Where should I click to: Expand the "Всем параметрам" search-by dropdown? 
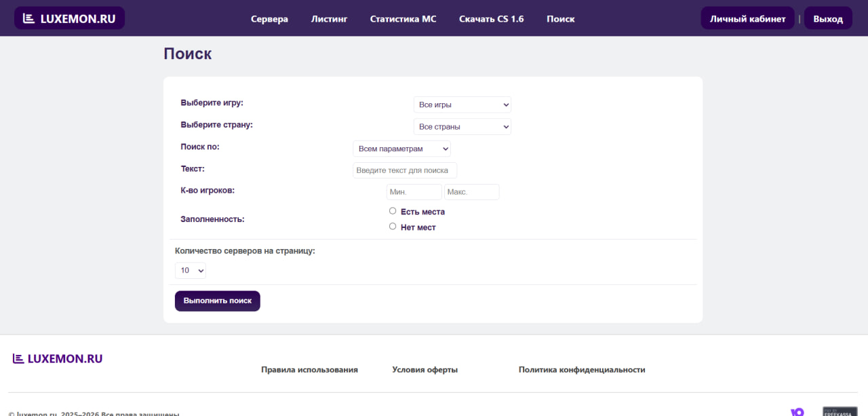(x=401, y=149)
